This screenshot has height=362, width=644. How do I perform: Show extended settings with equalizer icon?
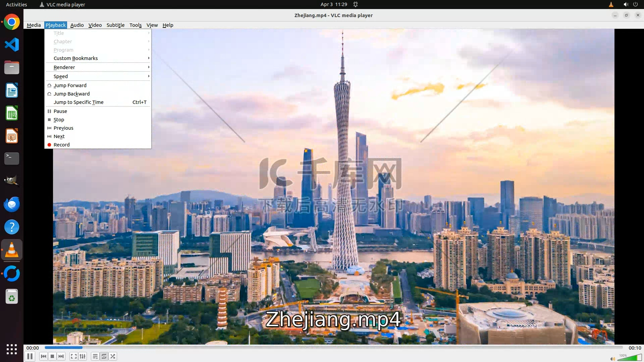tap(83, 356)
